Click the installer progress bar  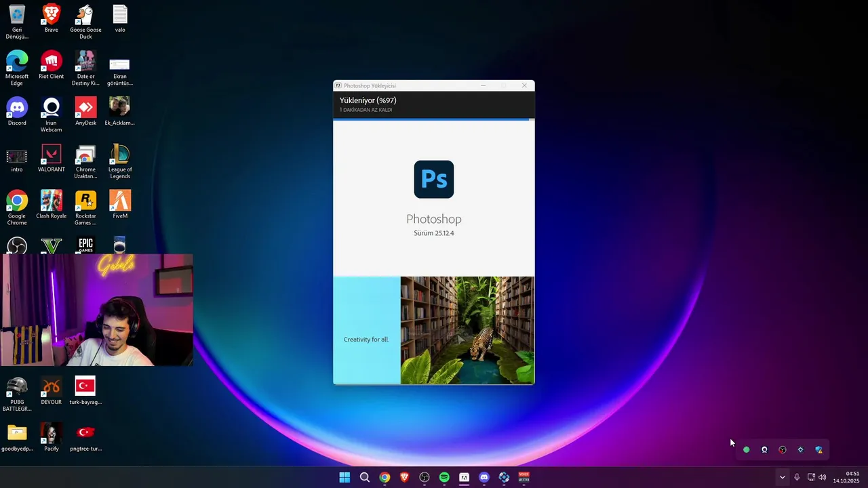(x=434, y=119)
